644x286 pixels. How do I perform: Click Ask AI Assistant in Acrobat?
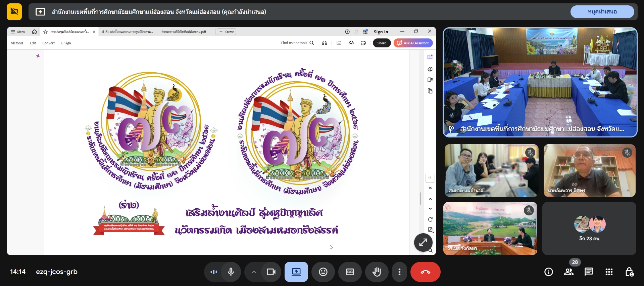pos(413,43)
